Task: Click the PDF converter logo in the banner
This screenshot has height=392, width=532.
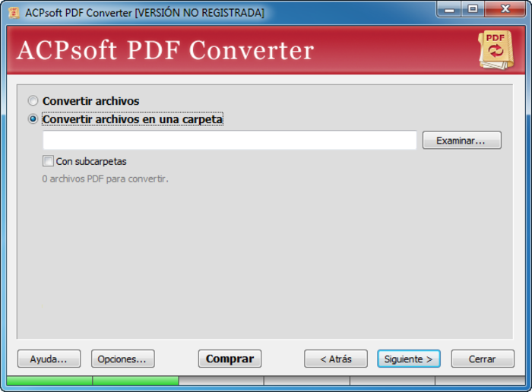Action: pos(495,50)
